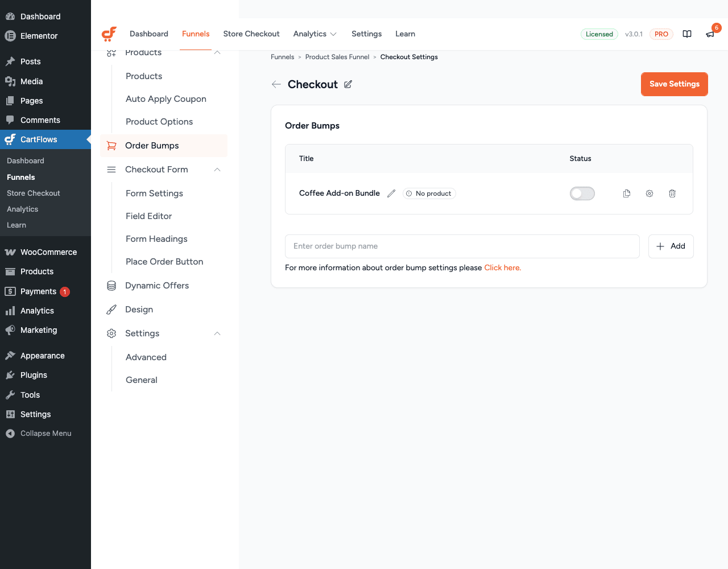Collapse the Checkout Form section chevron
Image resolution: width=728 pixels, height=569 pixels.
click(217, 170)
